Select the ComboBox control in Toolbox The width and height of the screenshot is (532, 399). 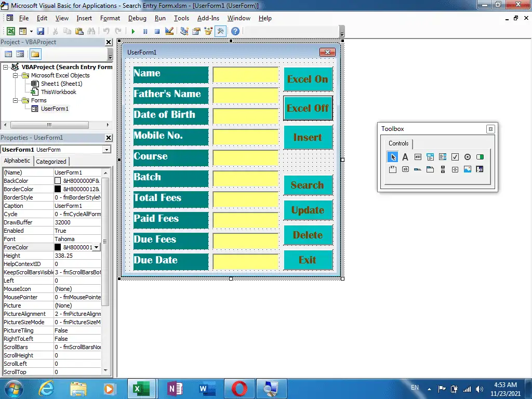(430, 157)
